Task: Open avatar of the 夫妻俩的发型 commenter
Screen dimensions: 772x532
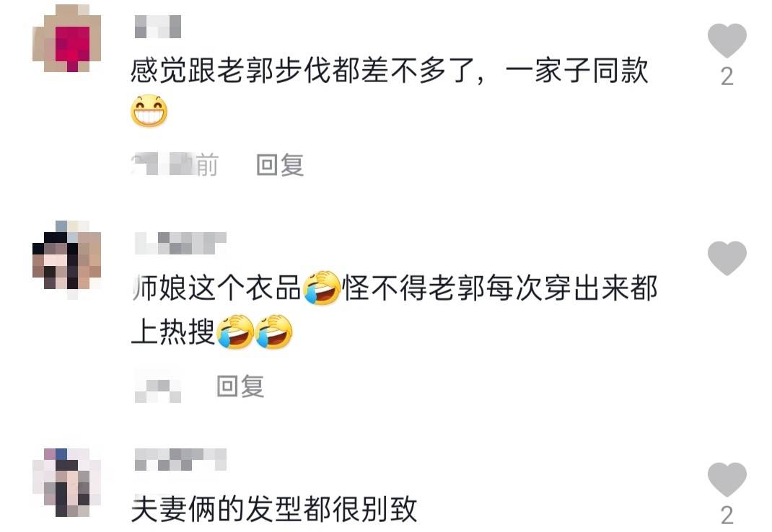Action: [x=67, y=482]
